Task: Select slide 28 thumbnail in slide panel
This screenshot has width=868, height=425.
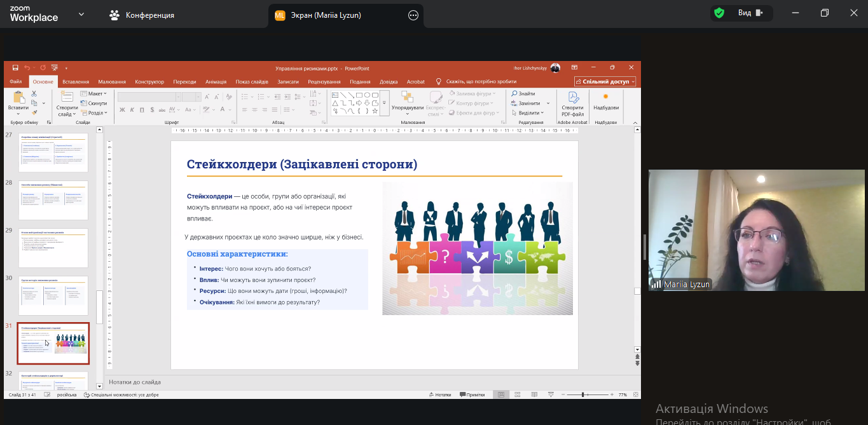Action: [53, 200]
